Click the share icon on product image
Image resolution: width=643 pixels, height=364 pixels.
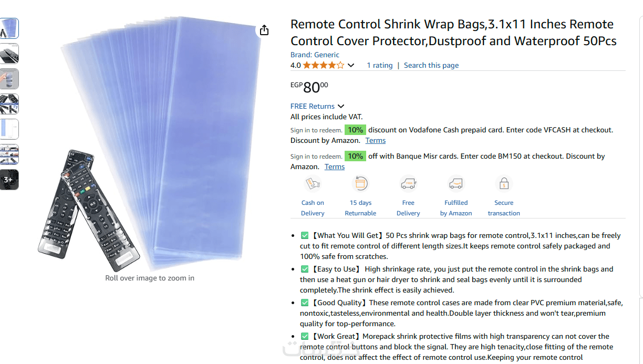264,30
